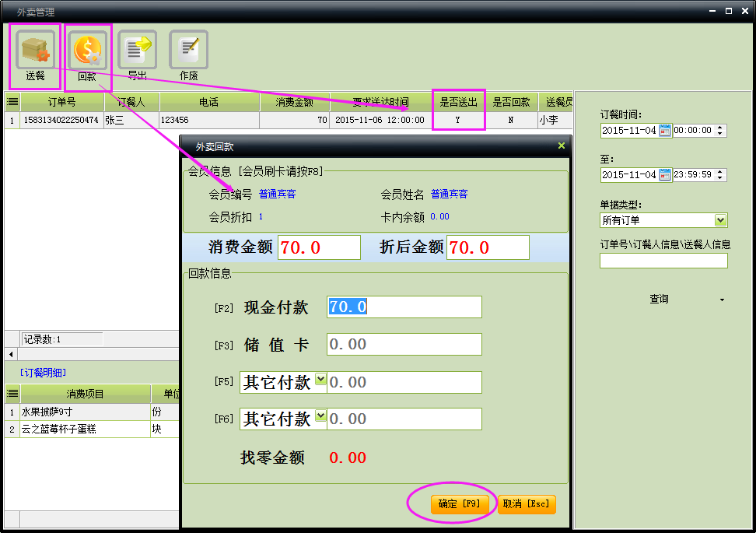
Task: Click phone cell 123456
Action: click(208, 120)
